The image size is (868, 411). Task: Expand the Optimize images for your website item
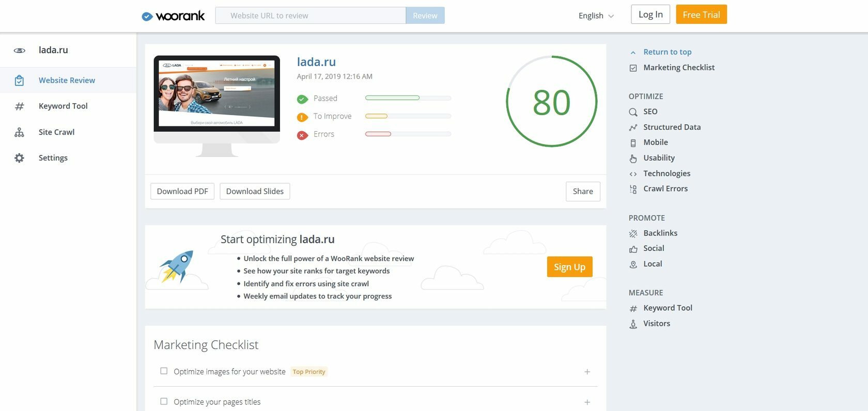[x=587, y=372]
